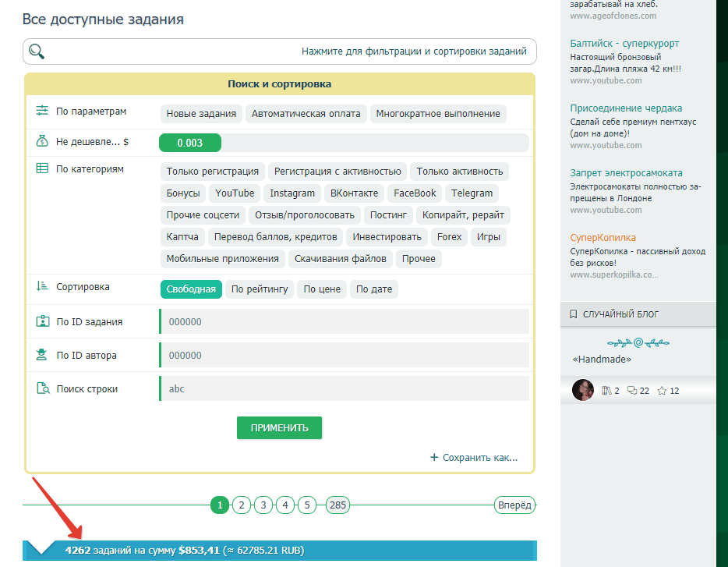This screenshot has width=728, height=567.
Task: Click the string search document icon
Action: tap(42, 388)
